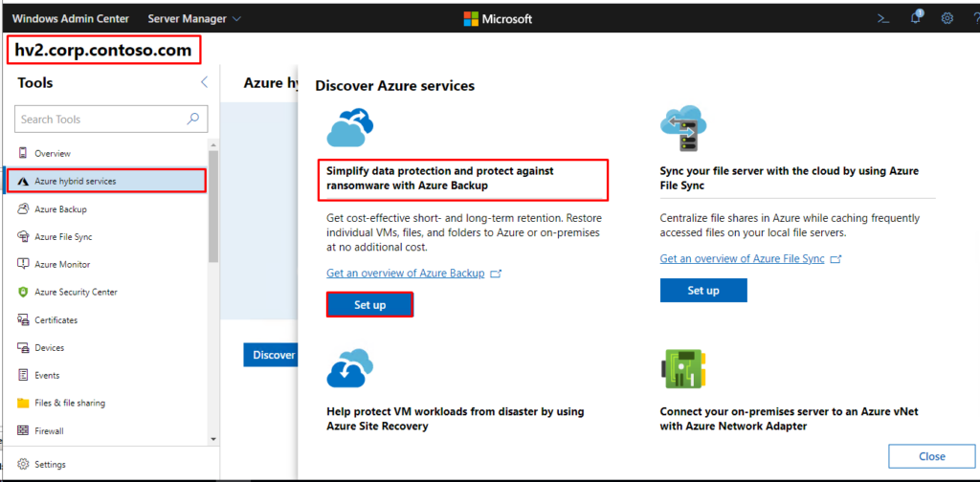Open the notifications bell icon

[916, 17]
